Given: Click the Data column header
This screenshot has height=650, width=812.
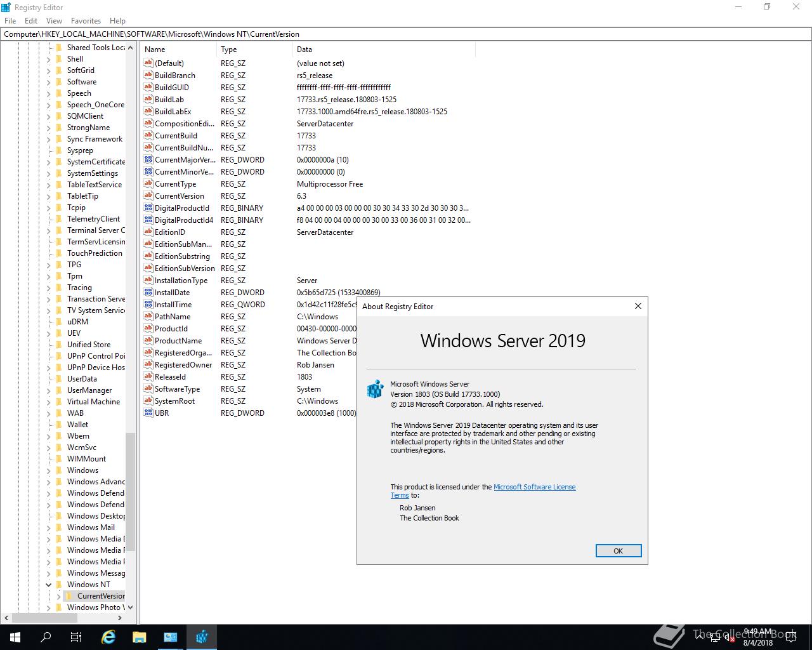Looking at the screenshot, I should click(x=384, y=50).
